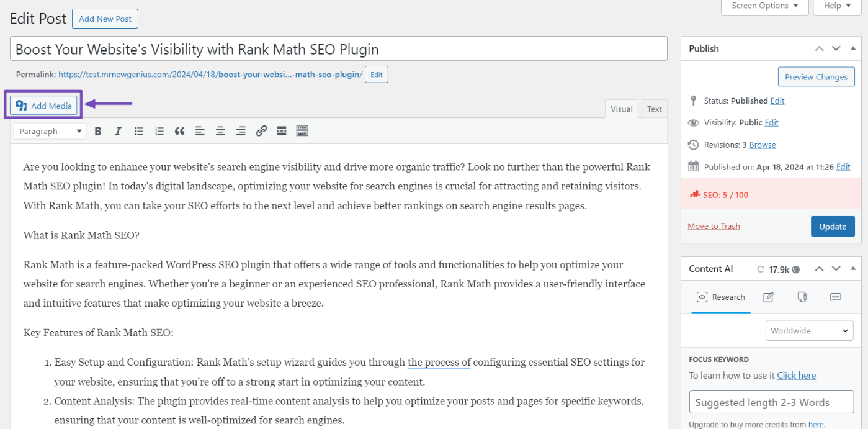Image resolution: width=868 pixels, height=429 pixels.
Task: Click the 'Edit Post' page heading
Action: tap(38, 19)
